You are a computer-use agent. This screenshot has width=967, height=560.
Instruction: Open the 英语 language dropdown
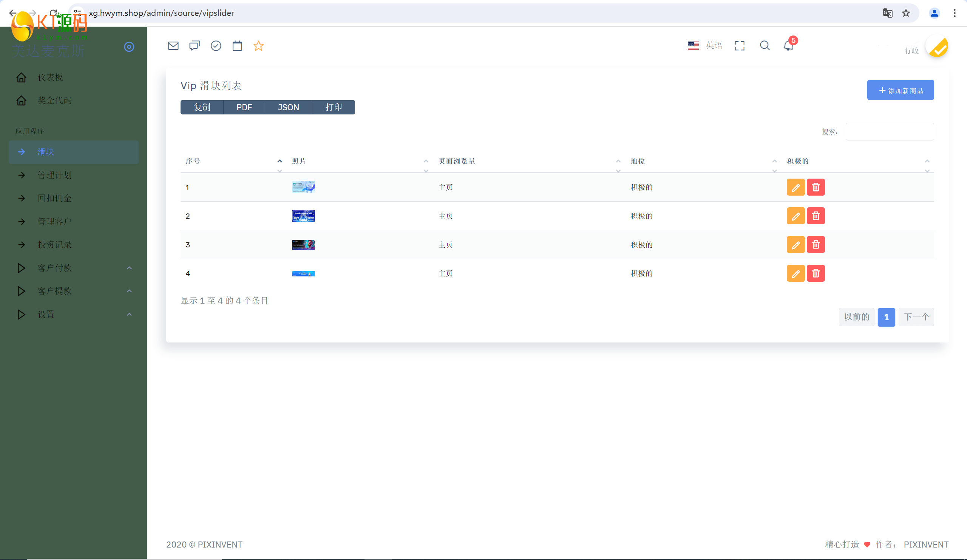(705, 46)
